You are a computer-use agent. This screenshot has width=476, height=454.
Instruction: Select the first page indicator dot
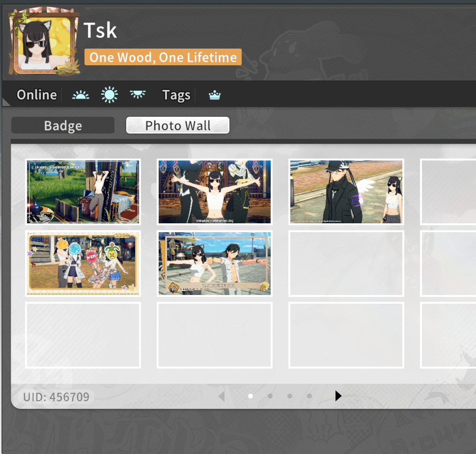pyautogui.click(x=251, y=396)
